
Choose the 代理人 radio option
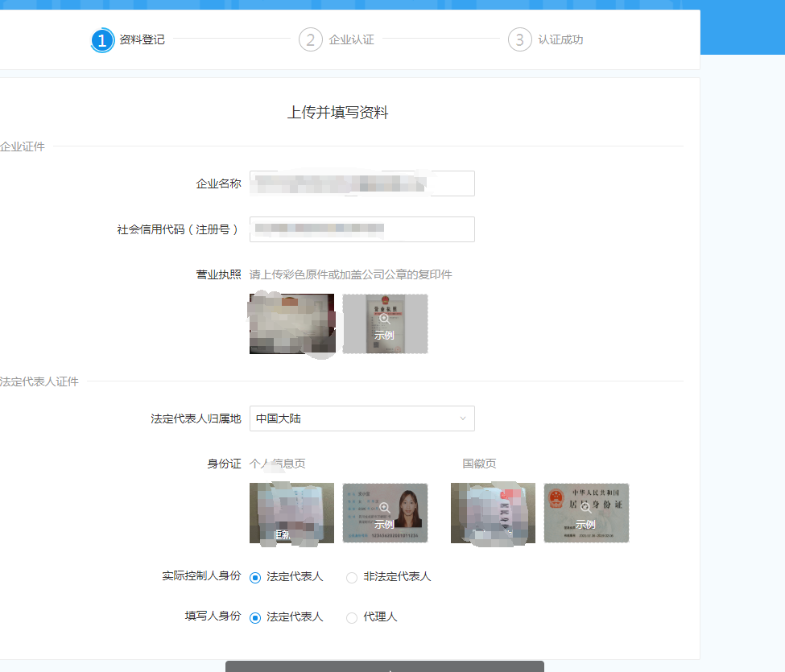click(x=352, y=617)
